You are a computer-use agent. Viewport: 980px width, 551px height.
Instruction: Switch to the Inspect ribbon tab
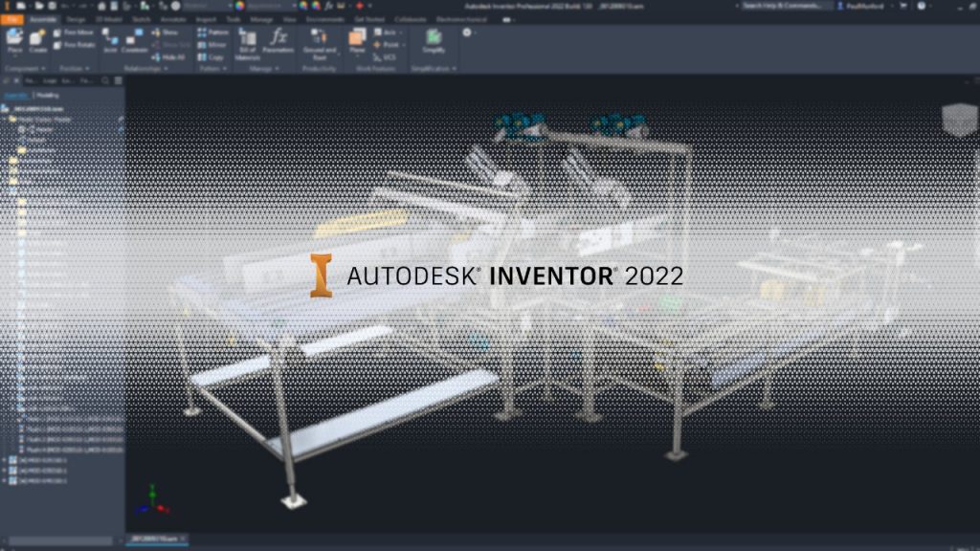[x=207, y=19]
